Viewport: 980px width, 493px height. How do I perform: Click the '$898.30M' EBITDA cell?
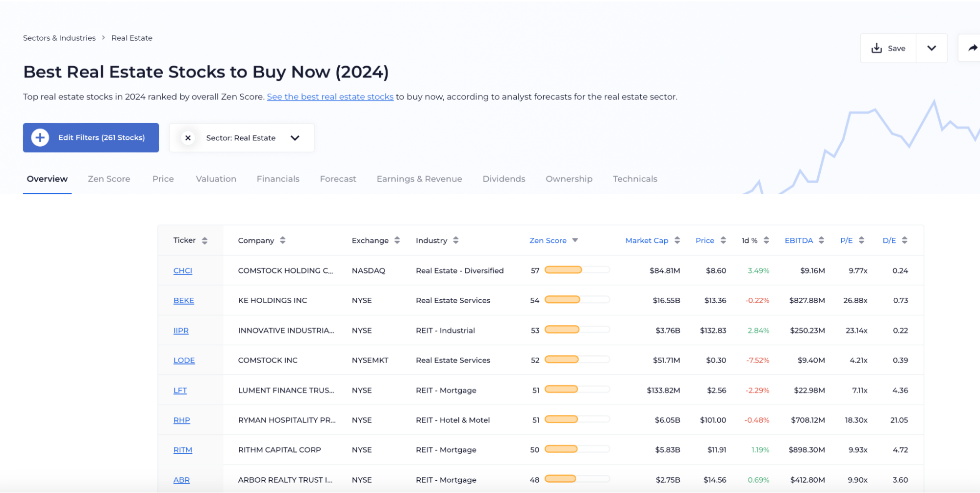tap(806, 450)
